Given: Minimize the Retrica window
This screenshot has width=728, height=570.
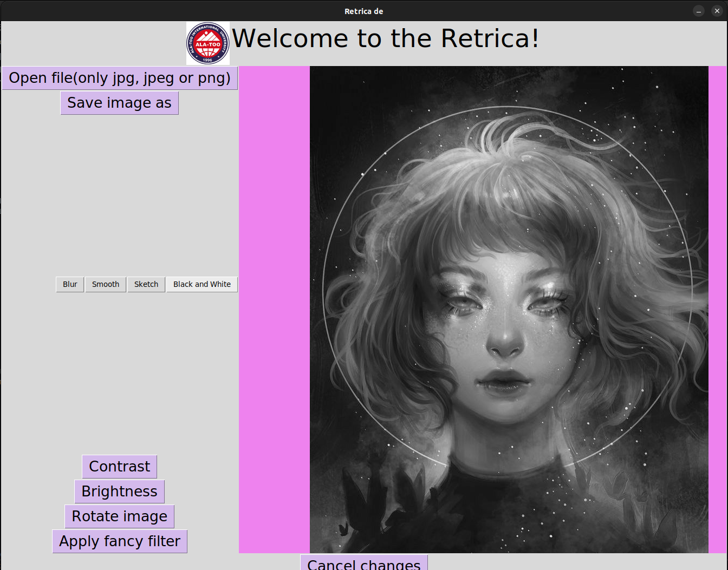Looking at the screenshot, I should point(698,10).
